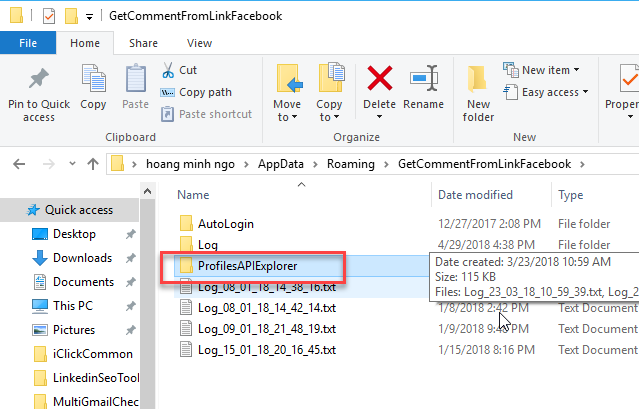Open the Move to dropdown

click(287, 93)
